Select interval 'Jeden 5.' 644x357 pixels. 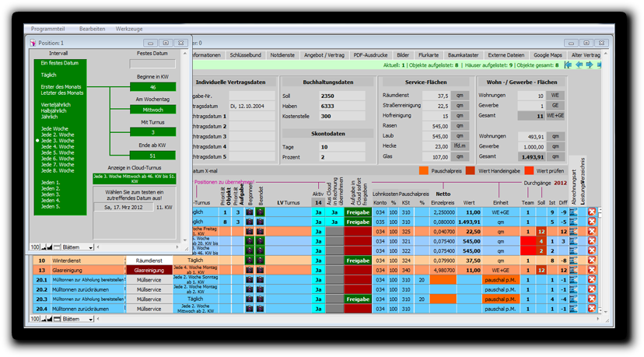pos(50,206)
